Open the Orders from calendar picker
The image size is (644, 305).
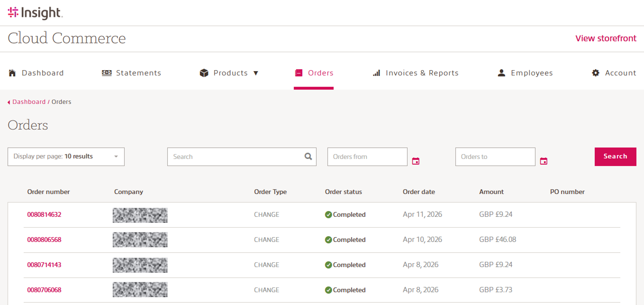coord(415,161)
